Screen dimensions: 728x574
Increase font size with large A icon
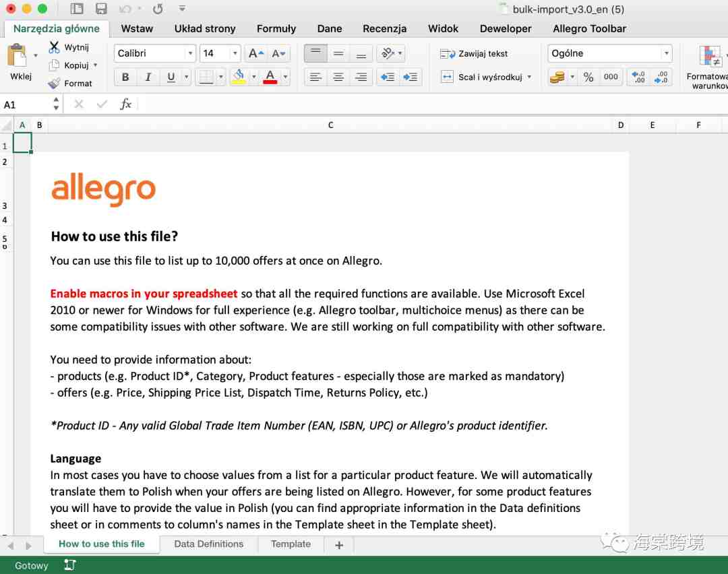[256, 53]
